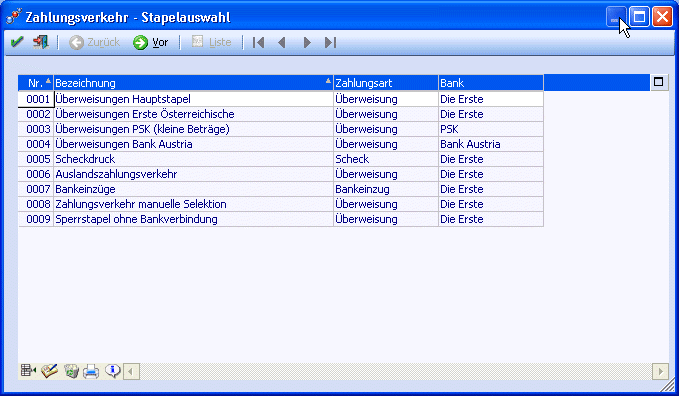Sort by the Bezeichnung column header
This screenshot has width=679, height=396.
193,83
